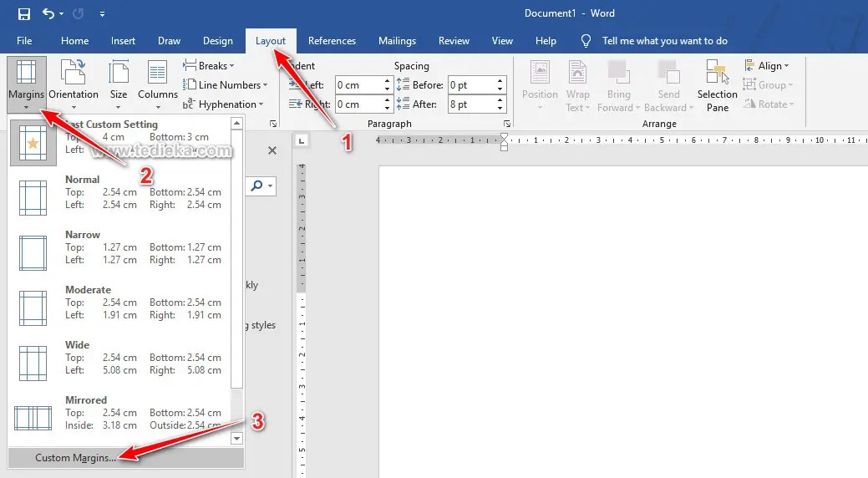Open the View tab

click(x=502, y=41)
